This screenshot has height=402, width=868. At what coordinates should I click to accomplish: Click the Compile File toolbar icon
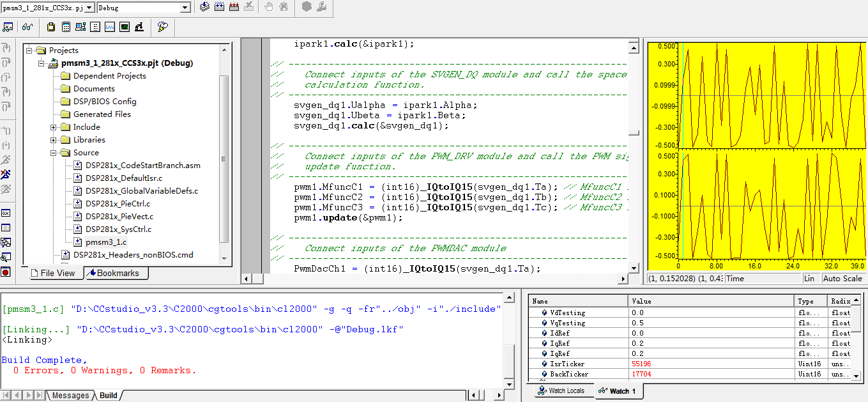pyautogui.click(x=204, y=7)
